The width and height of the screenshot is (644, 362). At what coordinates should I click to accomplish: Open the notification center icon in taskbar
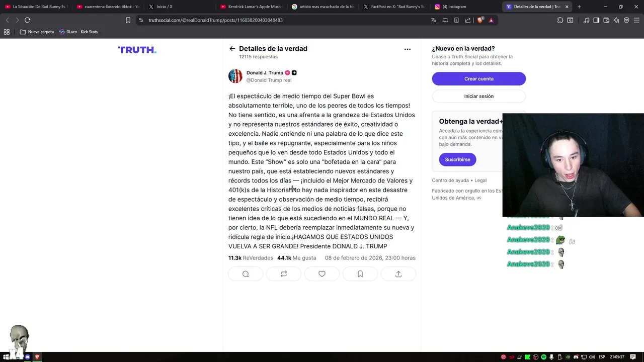coord(633,357)
